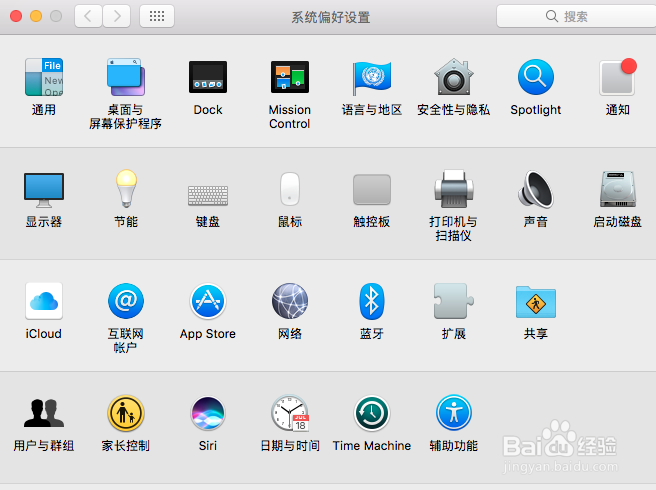The width and height of the screenshot is (656, 490).
Task: Go forward with the right arrow button
Action: tap(117, 16)
